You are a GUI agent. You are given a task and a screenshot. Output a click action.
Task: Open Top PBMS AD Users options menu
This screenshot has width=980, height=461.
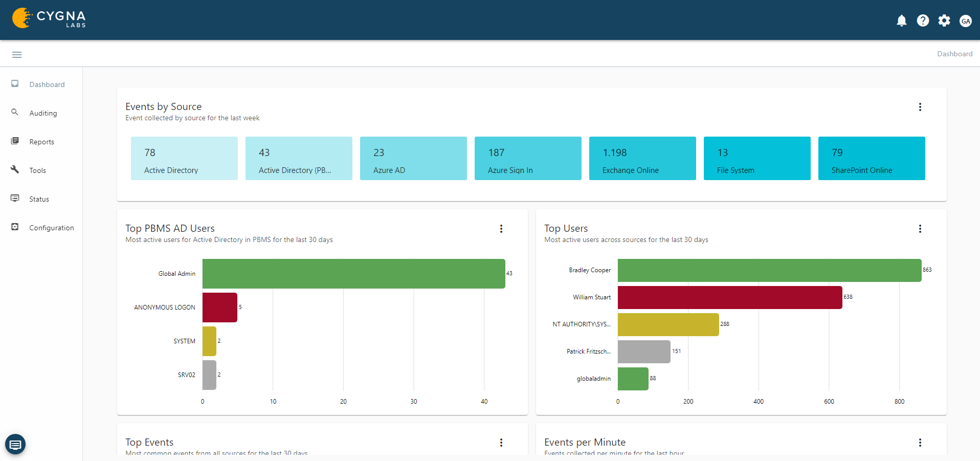(x=501, y=229)
